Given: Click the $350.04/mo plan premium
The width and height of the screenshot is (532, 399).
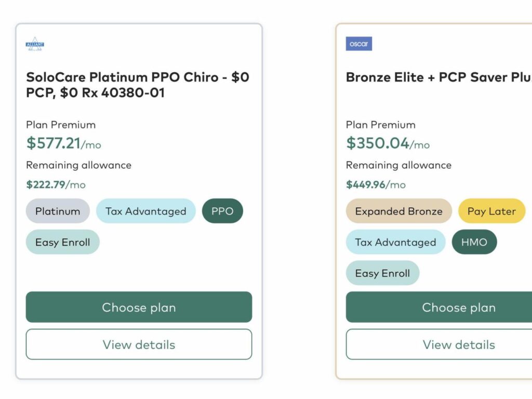Looking at the screenshot, I should (x=388, y=143).
